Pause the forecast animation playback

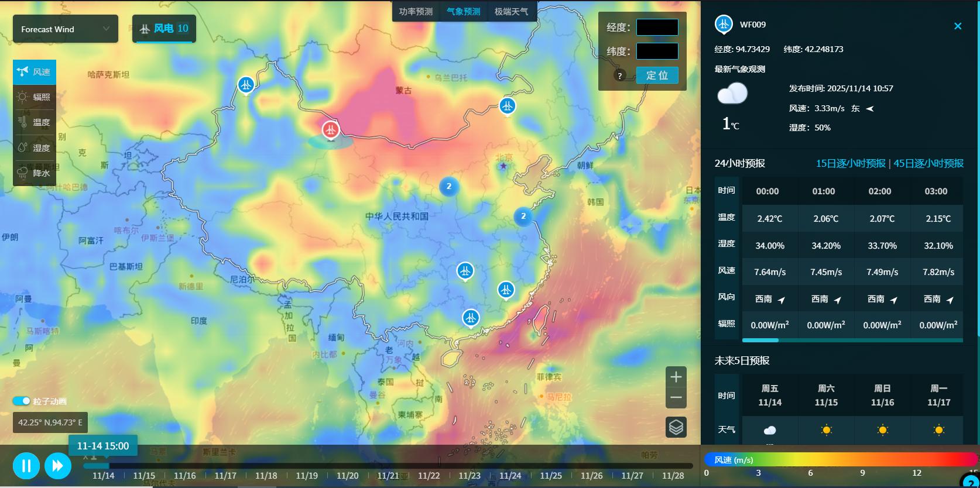[x=26, y=466]
